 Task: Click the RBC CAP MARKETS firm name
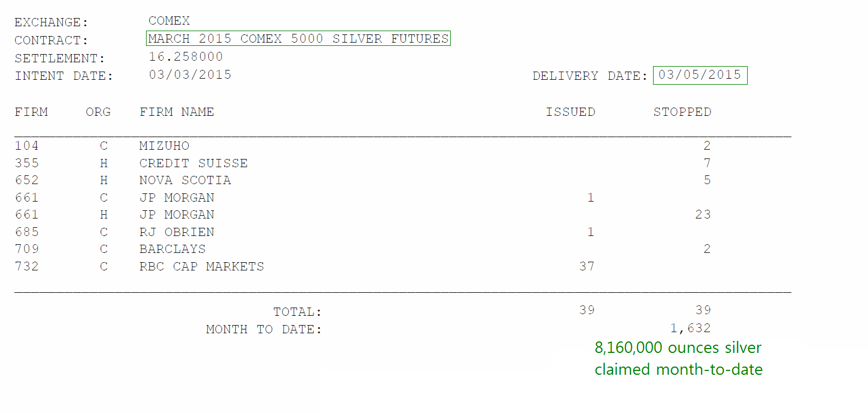[x=201, y=267]
